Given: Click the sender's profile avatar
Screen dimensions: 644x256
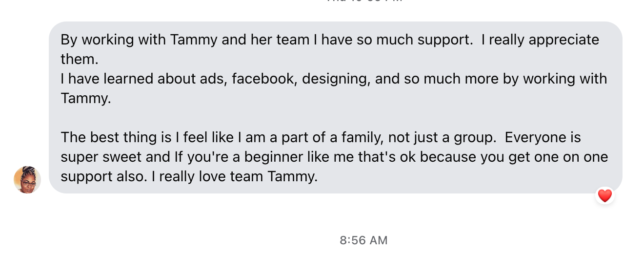Looking at the screenshot, I should pos(27,180).
